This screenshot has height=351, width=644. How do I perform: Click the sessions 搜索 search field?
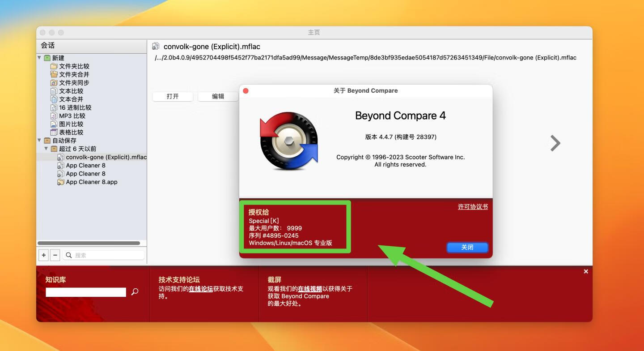coord(104,255)
